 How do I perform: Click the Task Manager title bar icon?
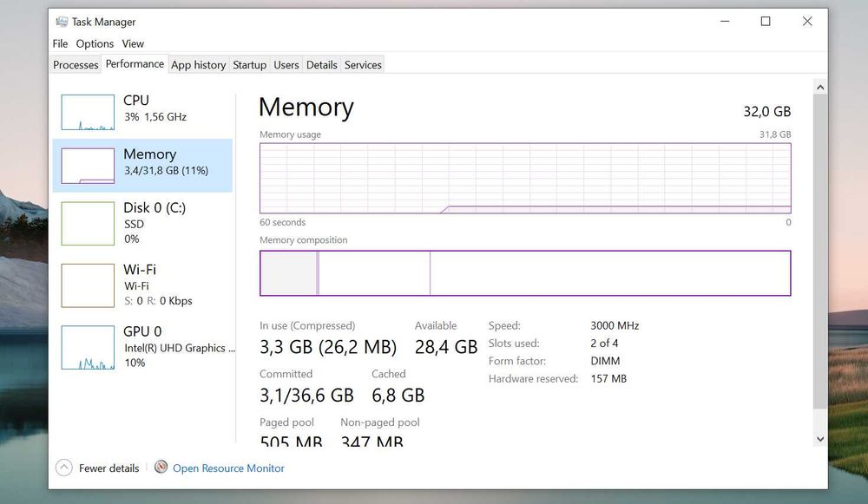(x=62, y=22)
